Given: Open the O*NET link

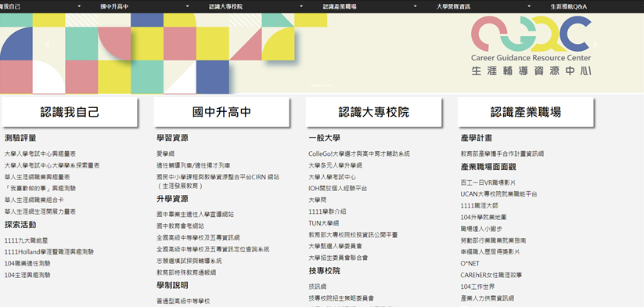Looking at the screenshot, I should (x=470, y=263).
